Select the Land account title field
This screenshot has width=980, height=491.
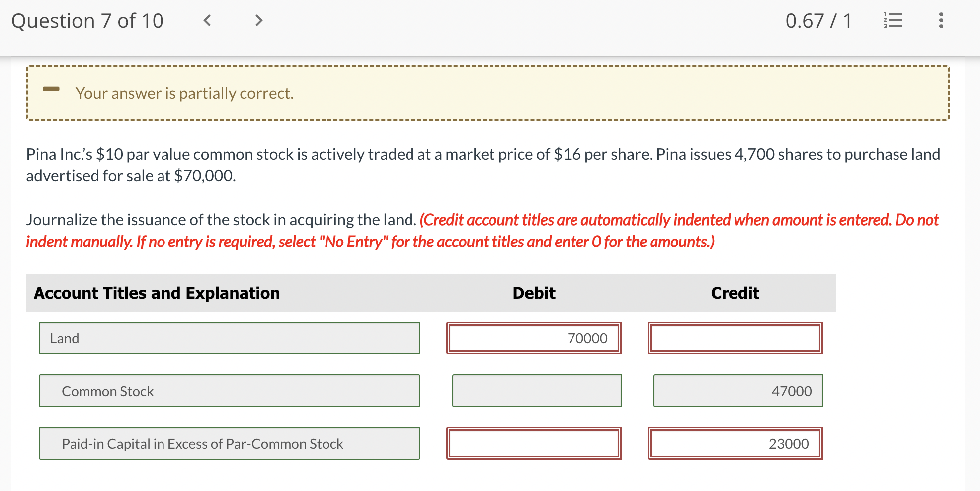(230, 338)
